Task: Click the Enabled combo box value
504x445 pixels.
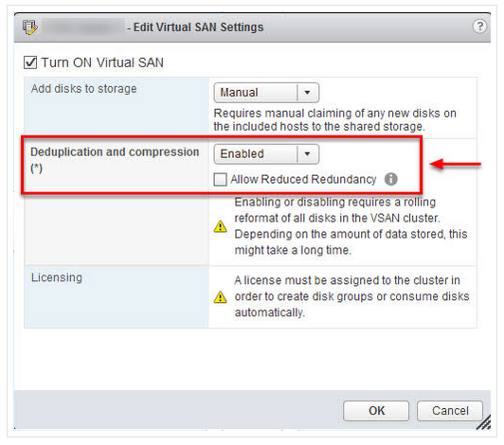Action: pos(256,154)
